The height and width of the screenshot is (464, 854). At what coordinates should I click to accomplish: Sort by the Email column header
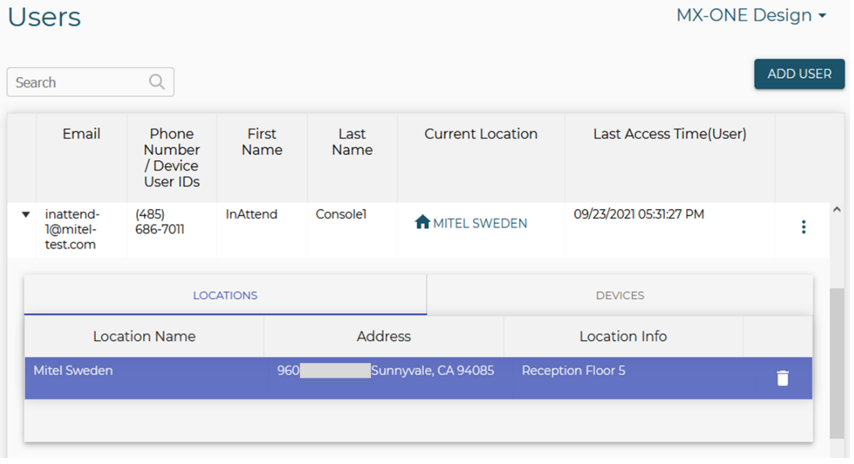[x=81, y=134]
